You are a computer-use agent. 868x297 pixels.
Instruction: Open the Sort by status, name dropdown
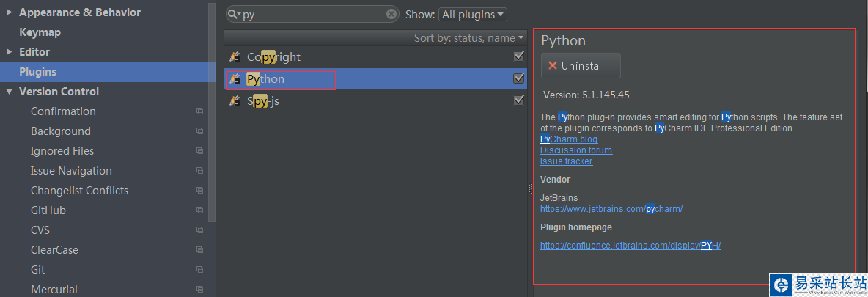pyautogui.click(x=469, y=37)
